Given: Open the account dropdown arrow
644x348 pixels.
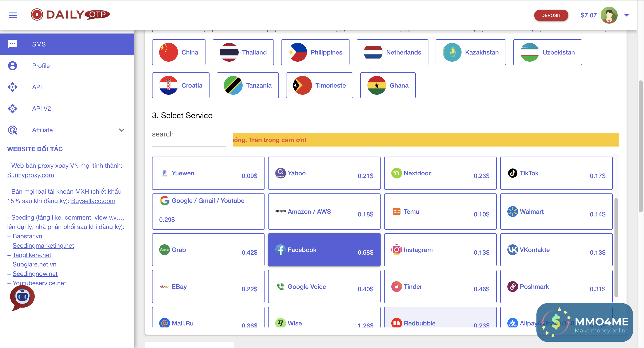Looking at the screenshot, I should pos(627,15).
